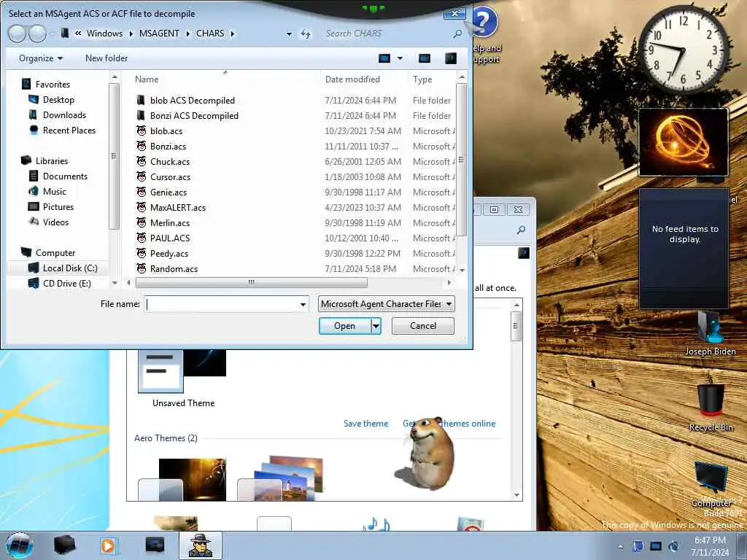The width and height of the screenshot is (747, 560).
Task: Expand the Open button split arrow
Action: pos(376,326)
